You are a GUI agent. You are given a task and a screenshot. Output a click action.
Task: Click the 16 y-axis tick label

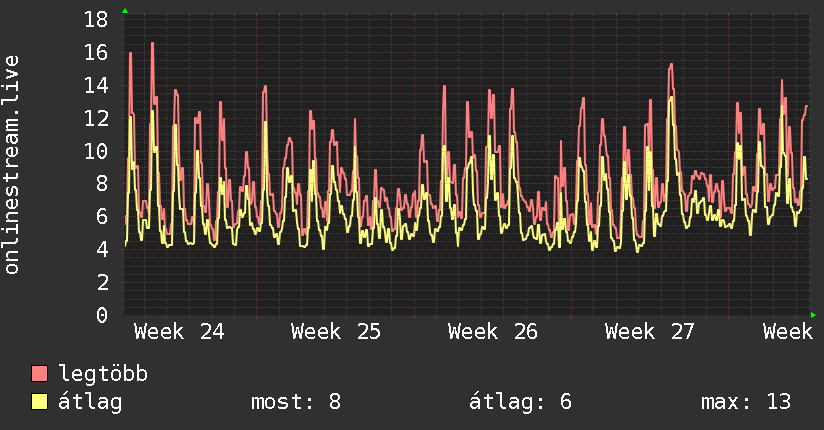(96, 53)
